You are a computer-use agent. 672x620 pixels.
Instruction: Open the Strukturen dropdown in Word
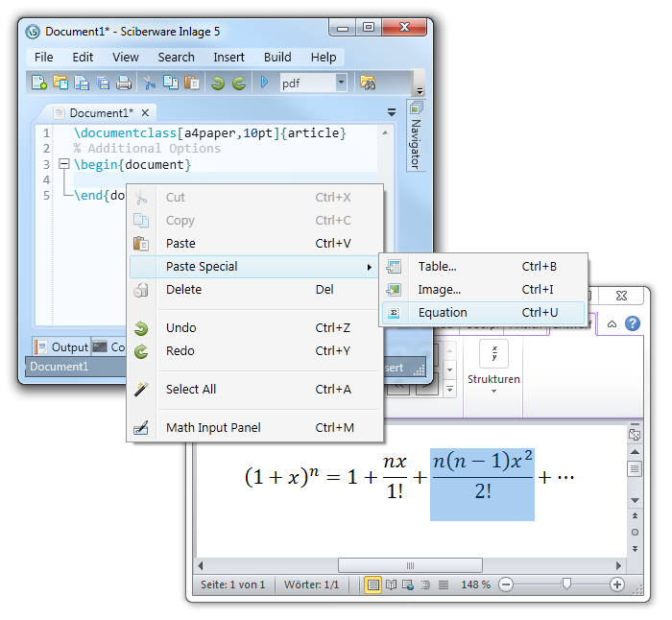click(x=493, y=391)
